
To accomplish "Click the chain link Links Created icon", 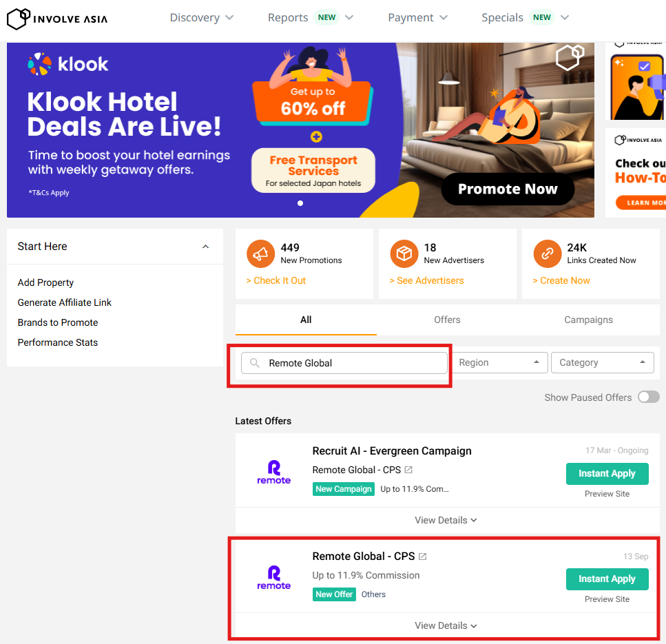I will coord(547,253).
